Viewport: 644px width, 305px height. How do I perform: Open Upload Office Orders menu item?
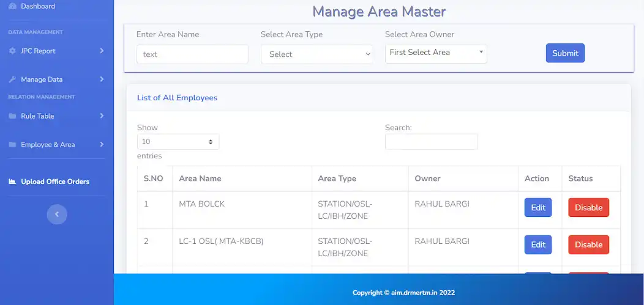click(55, 182)
